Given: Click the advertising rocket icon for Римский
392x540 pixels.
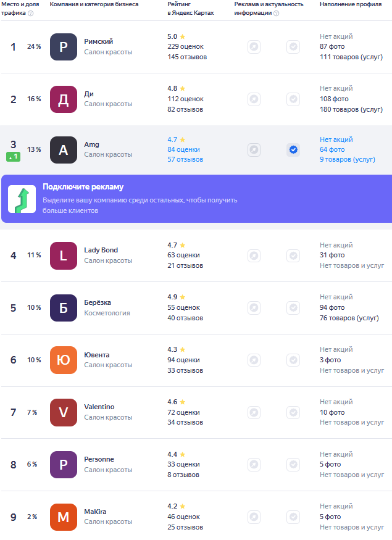Looking at the screenshot, I should (254, 47).
